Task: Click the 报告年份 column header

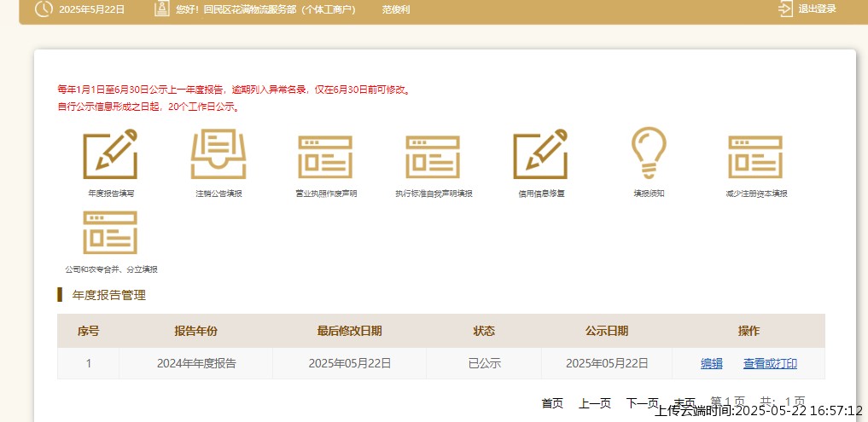Action: click(196, 331)
